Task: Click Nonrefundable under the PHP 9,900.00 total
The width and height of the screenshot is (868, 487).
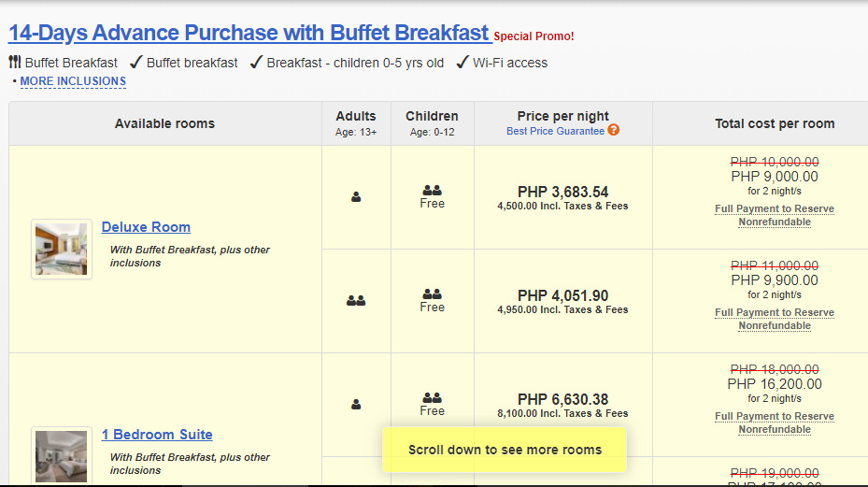Action: coord(775,326)
